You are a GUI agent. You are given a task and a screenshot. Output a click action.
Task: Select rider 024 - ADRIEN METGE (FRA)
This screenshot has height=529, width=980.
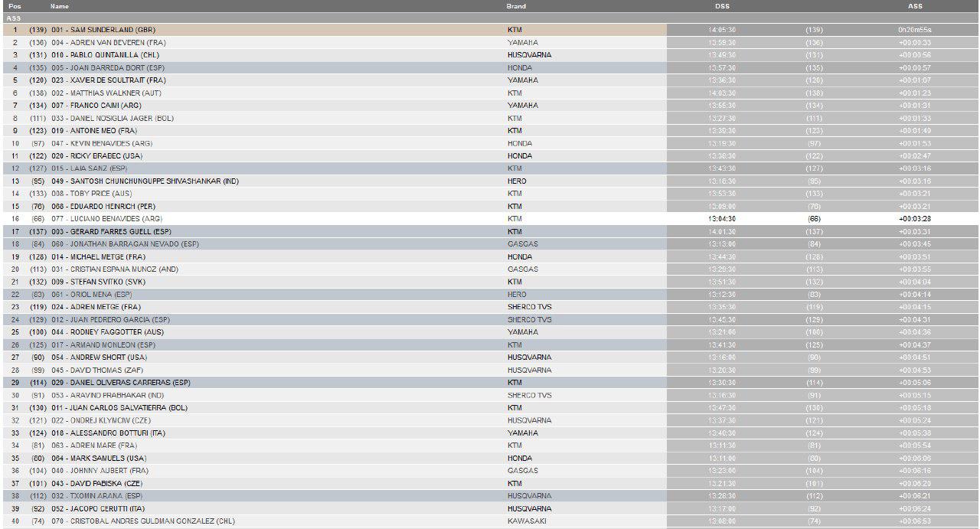click(96, 307)
